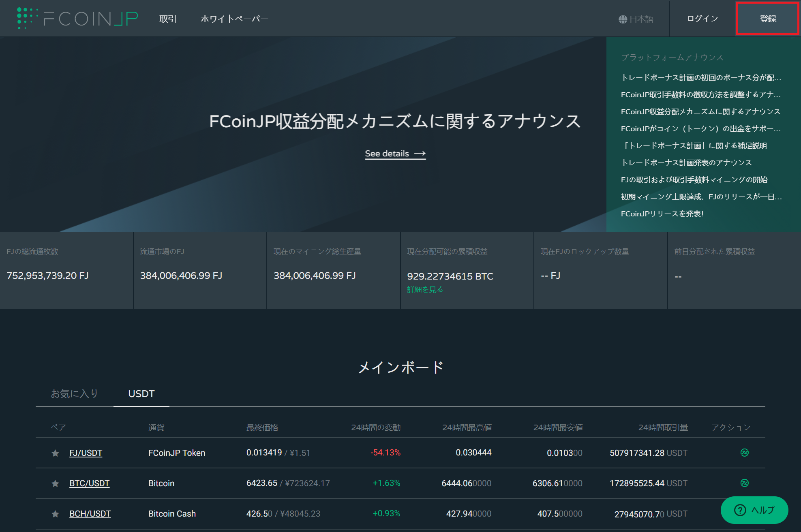Follow the See details link
Image resolution: width=801 pixels, height=532 pixels.
(x=395, y=154)
